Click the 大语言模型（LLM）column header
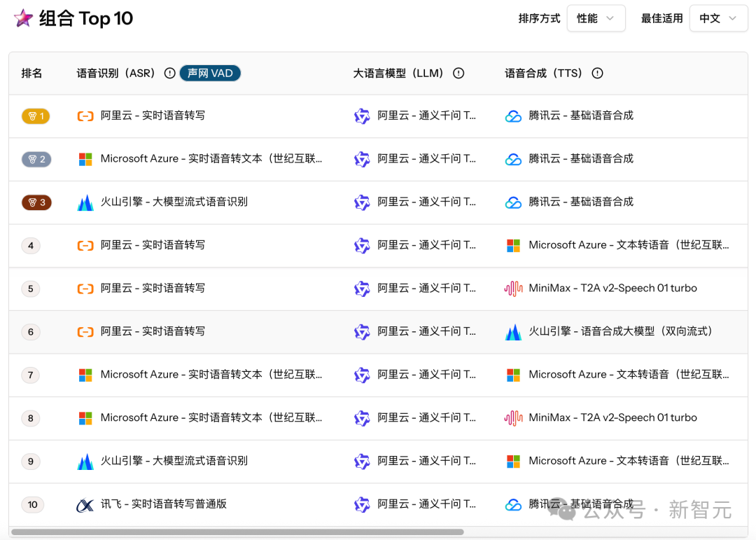This screenshot has height=540, width=756. click(x=400, y=73)
